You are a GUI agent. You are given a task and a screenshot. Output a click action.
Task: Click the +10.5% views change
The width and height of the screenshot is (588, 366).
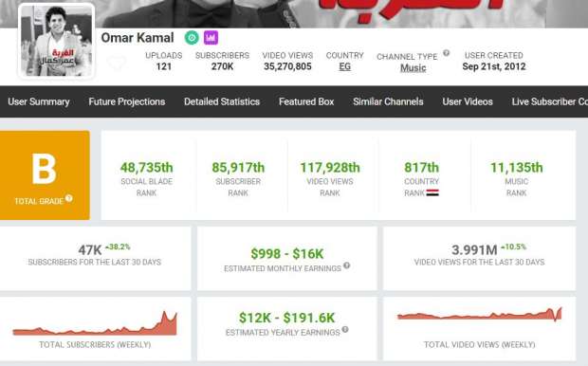click(x=513, y=247)
